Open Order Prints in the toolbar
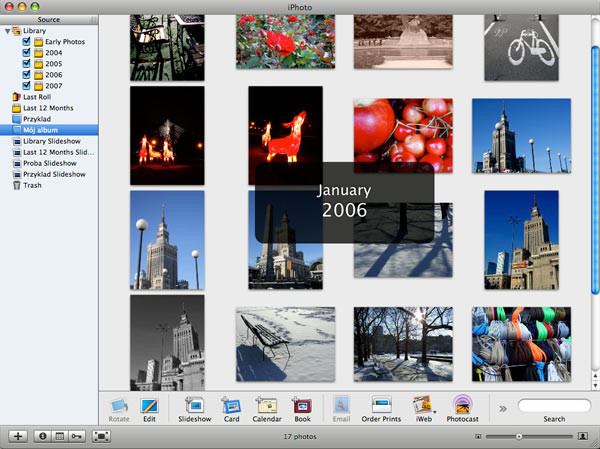This screenshot has height=449, width=600. (381, 406)
